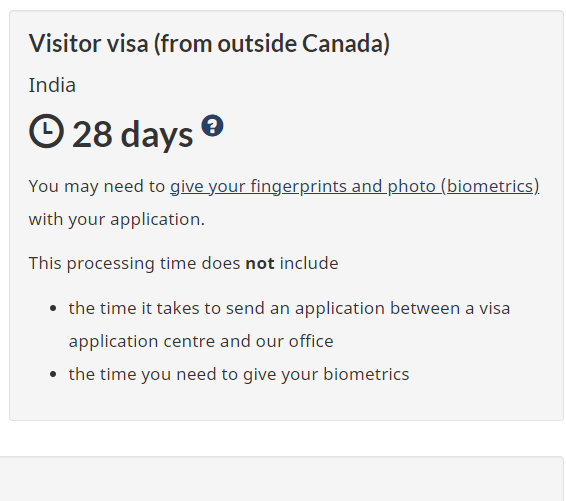Click the empty grey panel below the results
This screenshot has width=566, height=501.
pyautogui.click(x=282, y=479)
